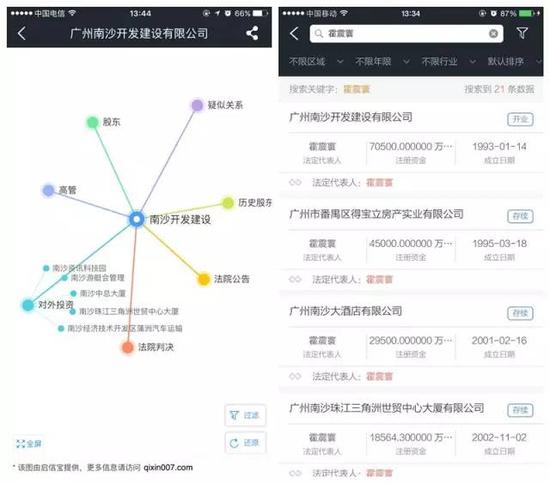The height and width of the screenshot is (483, 550).
Task: Tap the 70500.000000 万 registered capital value
Action: (410, 146)
